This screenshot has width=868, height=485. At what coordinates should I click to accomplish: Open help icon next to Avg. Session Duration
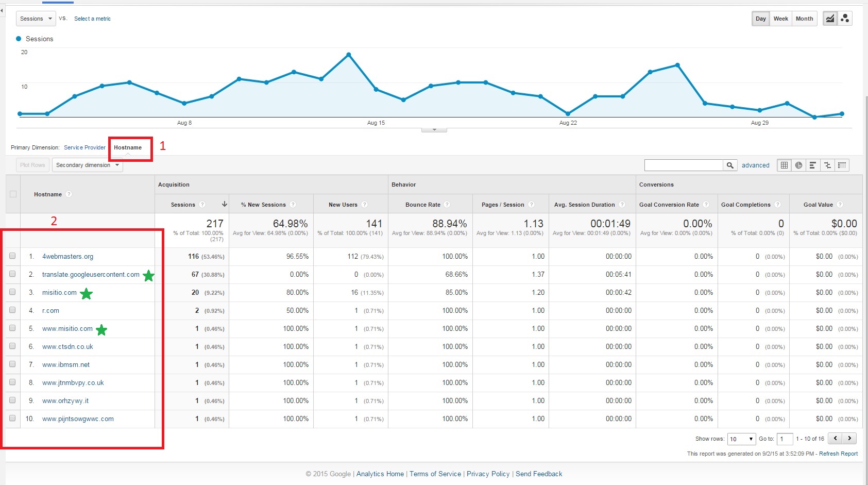(622, 205)
